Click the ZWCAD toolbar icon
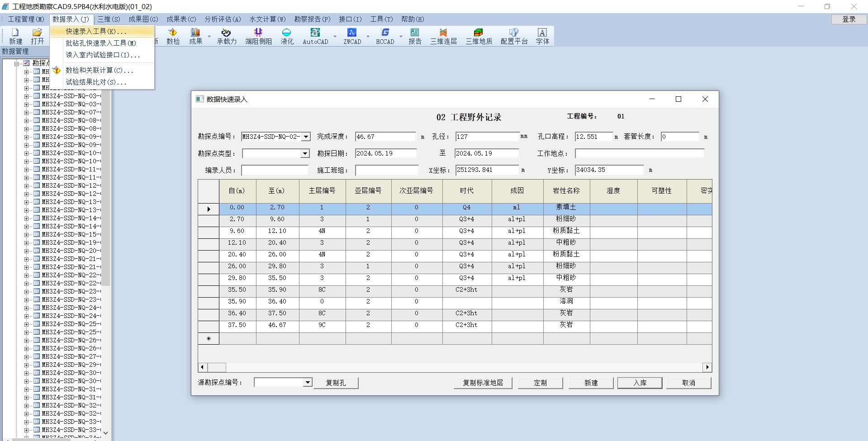868x441 pixels. coord(352,36)
